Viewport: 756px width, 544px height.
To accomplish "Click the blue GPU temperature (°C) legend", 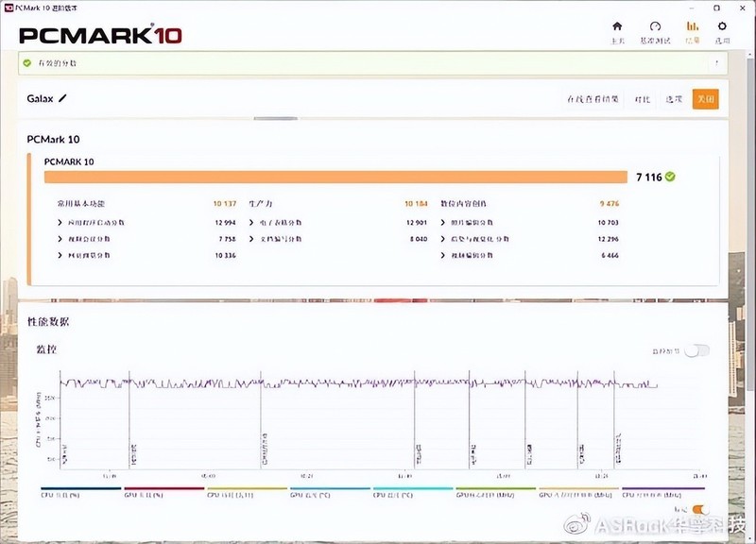I will pos(330,492).
